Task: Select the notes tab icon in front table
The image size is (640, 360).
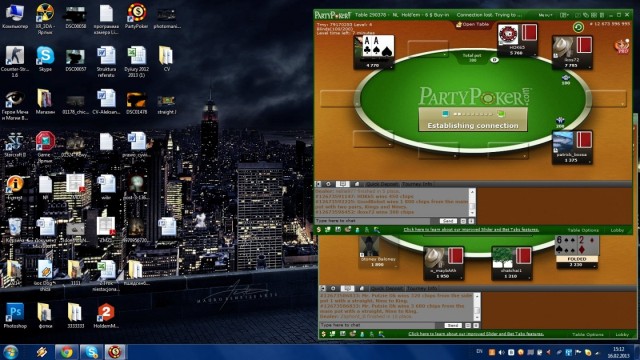Action: pos(356,184)
